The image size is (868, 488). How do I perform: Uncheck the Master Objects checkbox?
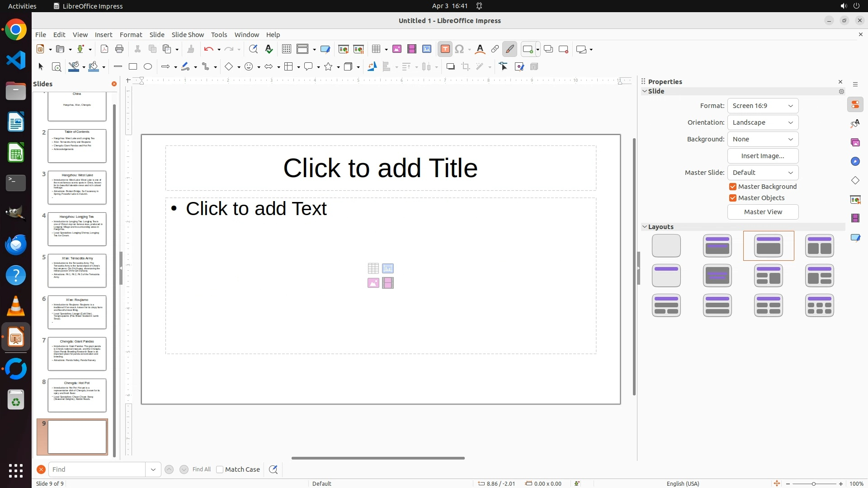point(733,198)
